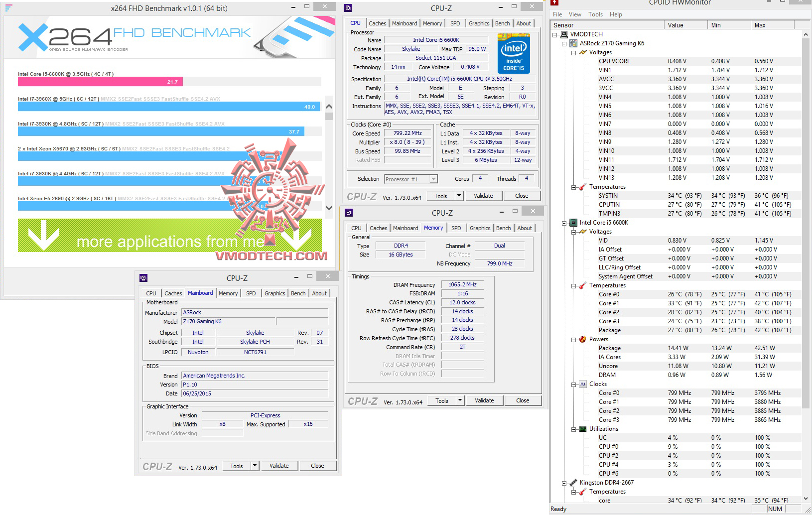Viewport: 812px width, 515px height.
Task: Click the thermometer icon above the SYSTIN row
Action: [583, 187]
